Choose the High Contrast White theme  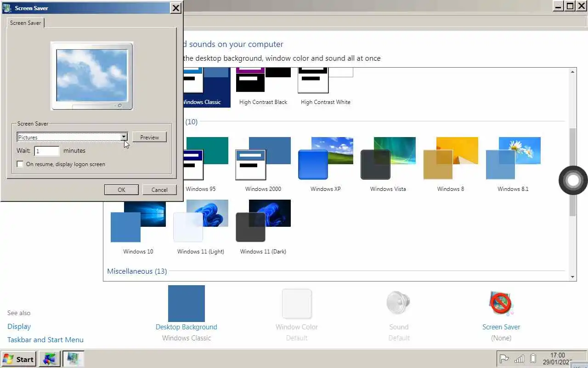(x=325, y=87)
